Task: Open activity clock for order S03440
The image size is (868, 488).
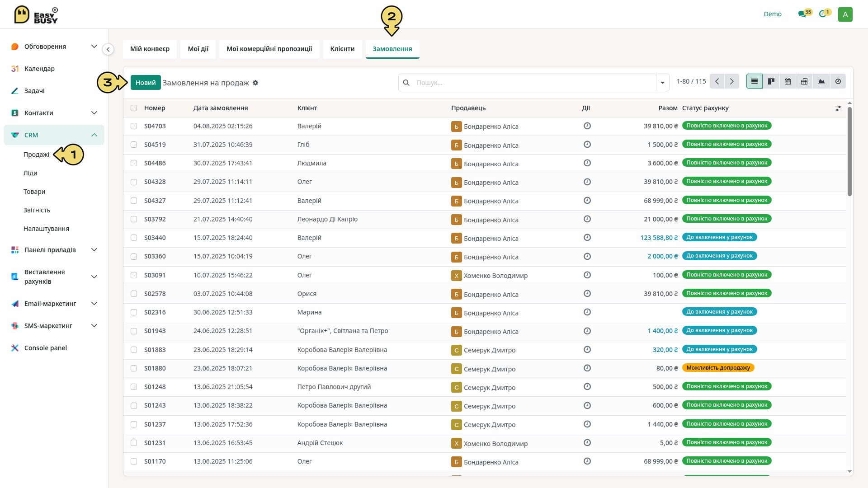Action: pyautogui.click(x=587, y=238)
